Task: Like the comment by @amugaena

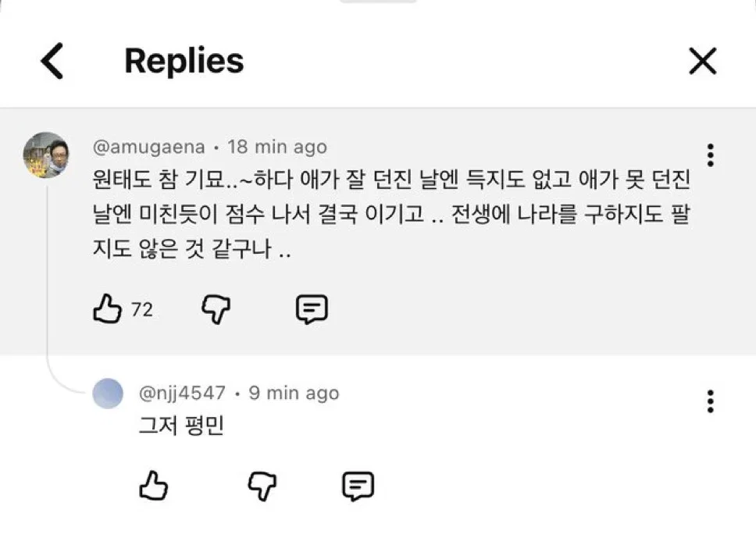Action: 107,308
